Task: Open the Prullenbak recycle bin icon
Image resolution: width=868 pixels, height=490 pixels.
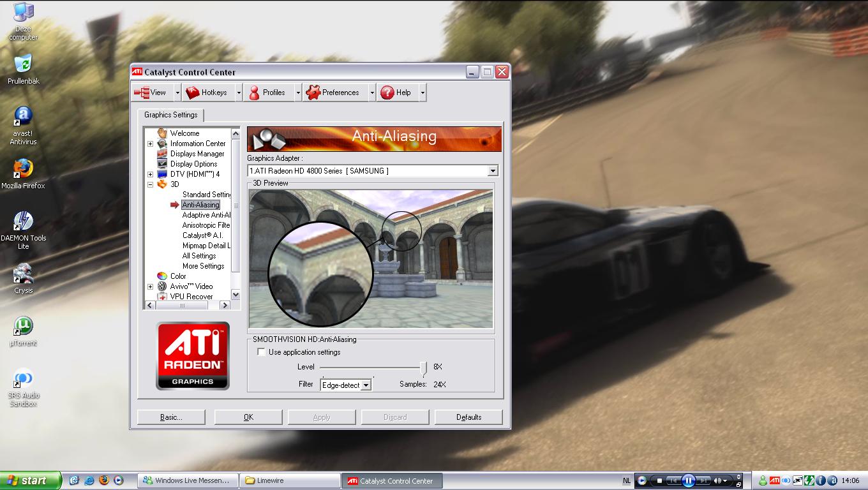Action: coord(23,70)
